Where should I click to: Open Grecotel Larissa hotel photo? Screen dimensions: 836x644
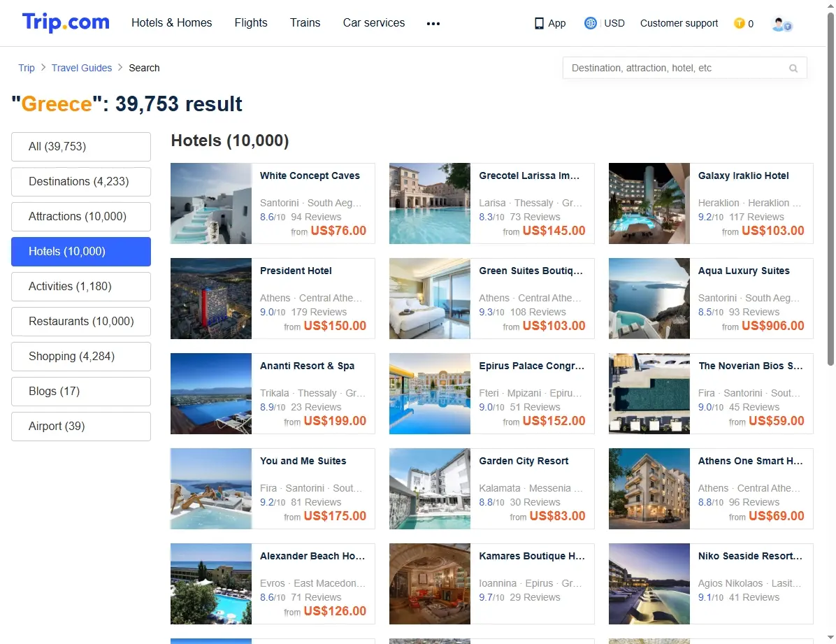pos(430,203)
